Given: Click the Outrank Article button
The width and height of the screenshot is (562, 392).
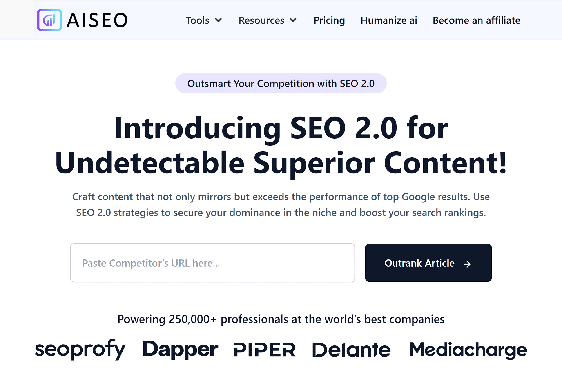Looking at the screenshot, I should click(428, 263).
